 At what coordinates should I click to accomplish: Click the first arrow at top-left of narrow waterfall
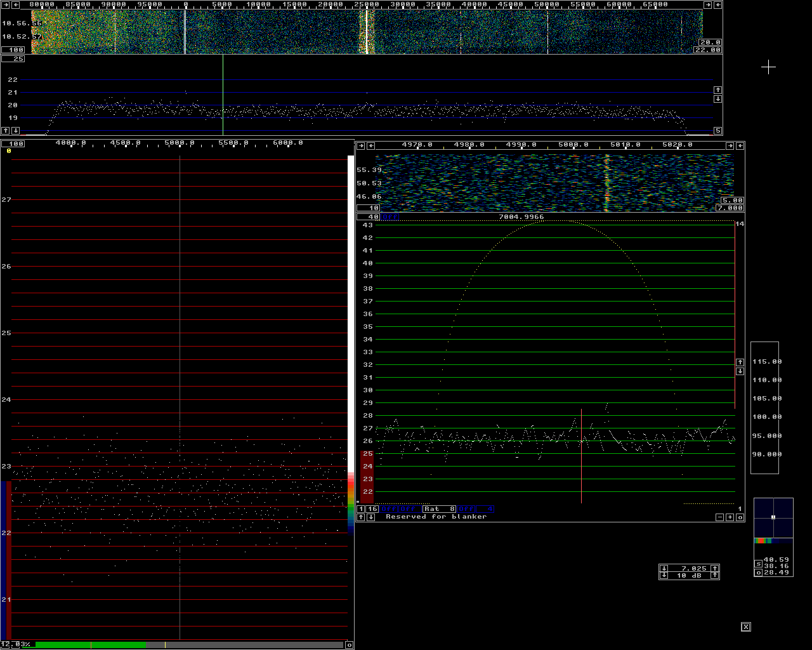click(360, 145)
